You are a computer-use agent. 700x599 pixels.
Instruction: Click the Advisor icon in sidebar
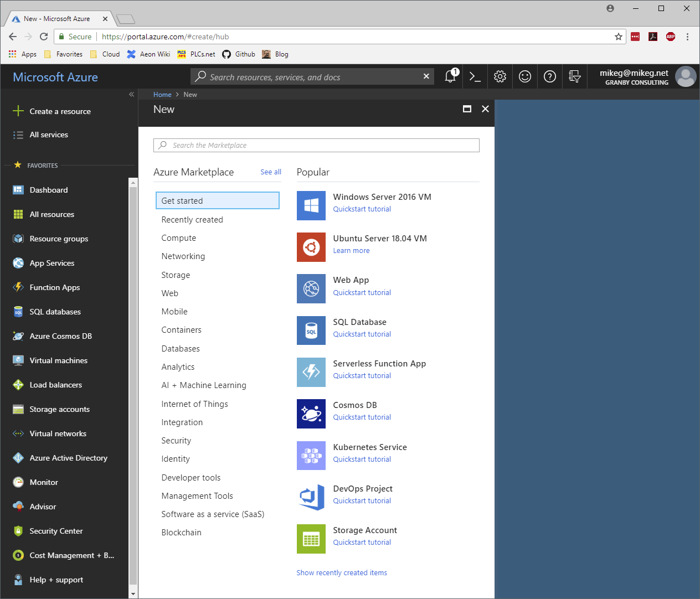tap(18, 507)
